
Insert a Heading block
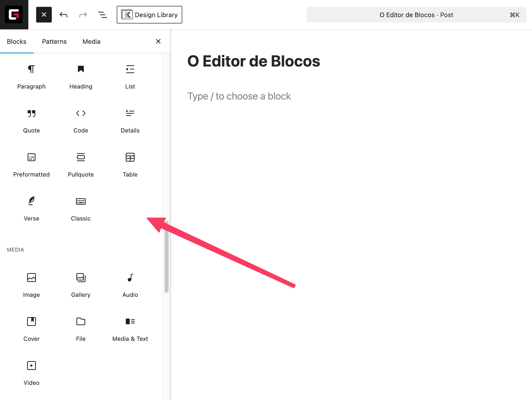coord(81,76)
